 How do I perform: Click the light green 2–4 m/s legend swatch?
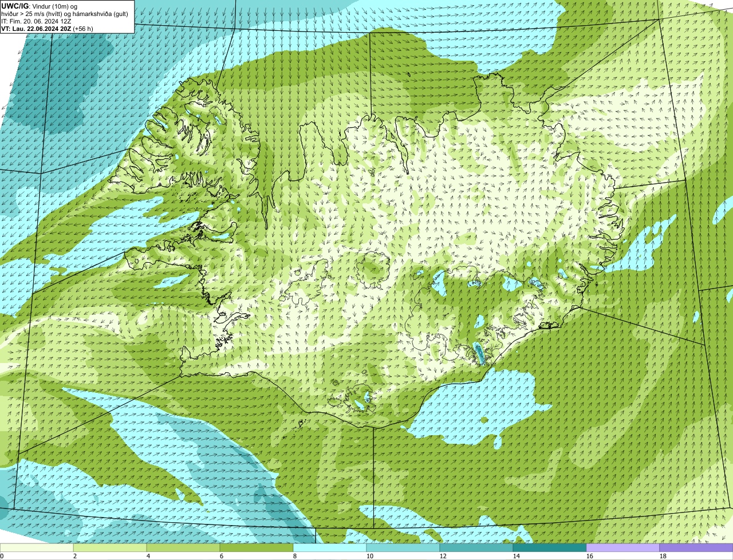point(110,547)
